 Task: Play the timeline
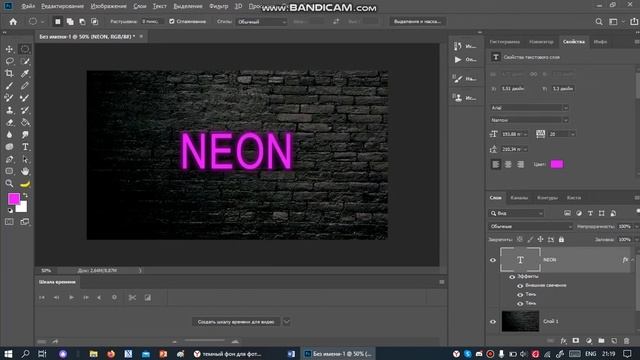point(71,298)
